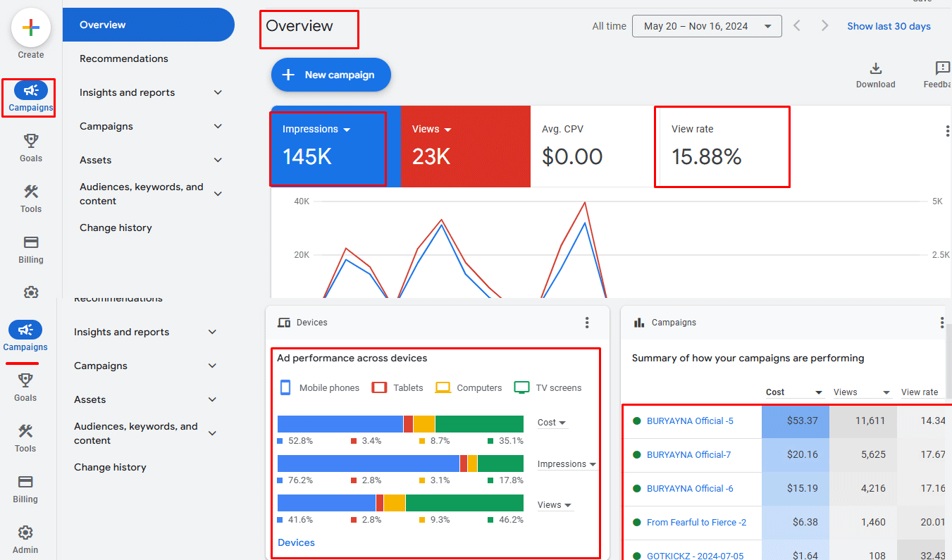Click the Devices card header icon
Viewport: 952px width, 560px height.
(x=284, y=323)
